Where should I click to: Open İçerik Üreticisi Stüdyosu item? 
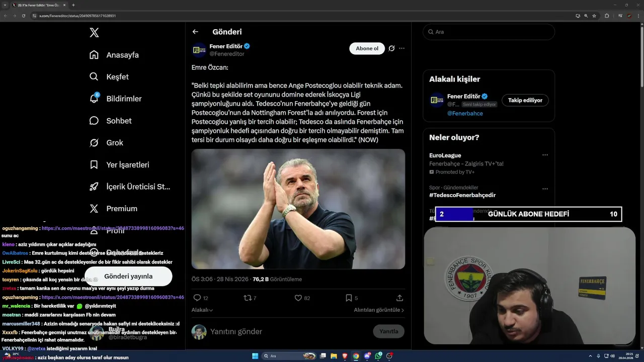[130, 187]
